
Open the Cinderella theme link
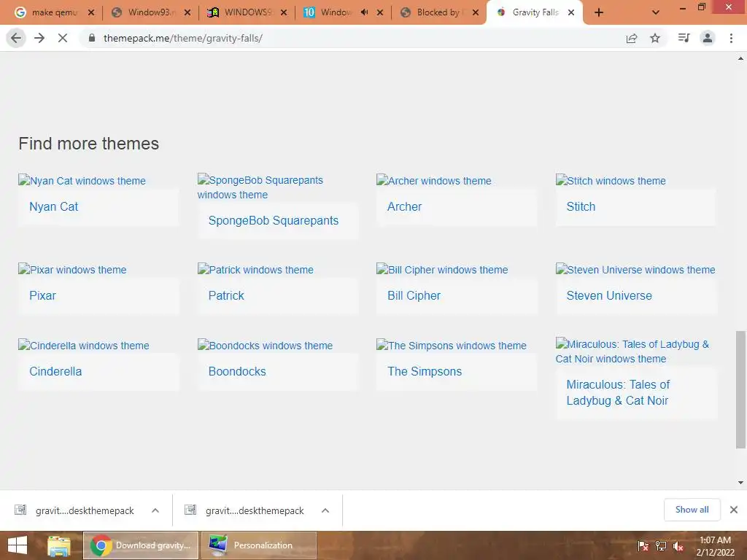(55, 371)
